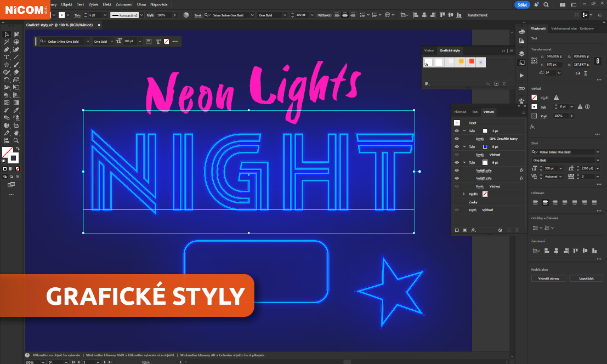
Task: Enable center paragraph alignment in Odstavec
Action: pos(545,202)
